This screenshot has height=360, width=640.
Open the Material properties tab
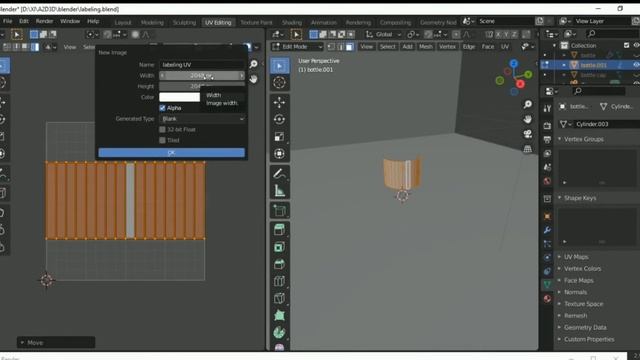[547, 299]
